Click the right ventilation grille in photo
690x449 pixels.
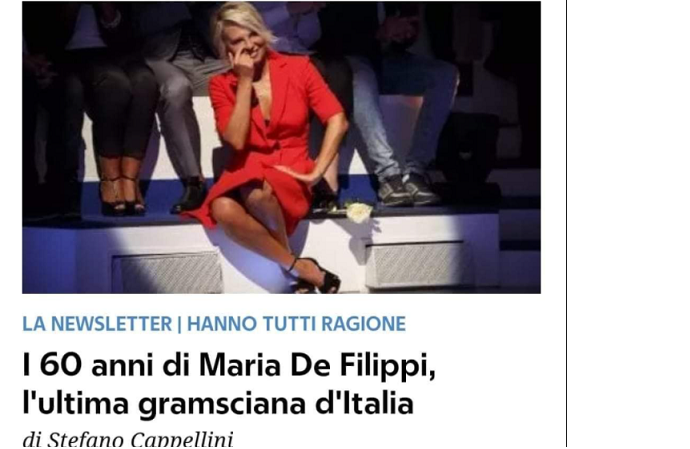(417, 265)
